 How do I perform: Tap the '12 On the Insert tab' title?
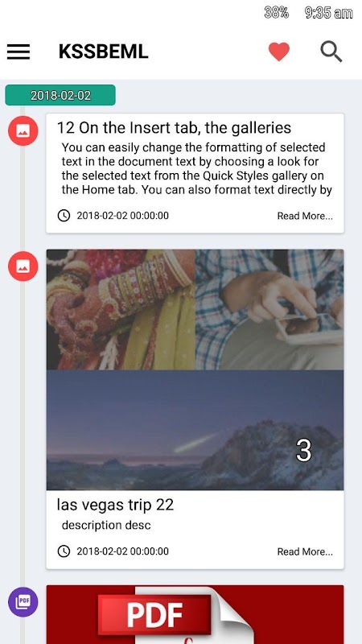tap(174, 128)
